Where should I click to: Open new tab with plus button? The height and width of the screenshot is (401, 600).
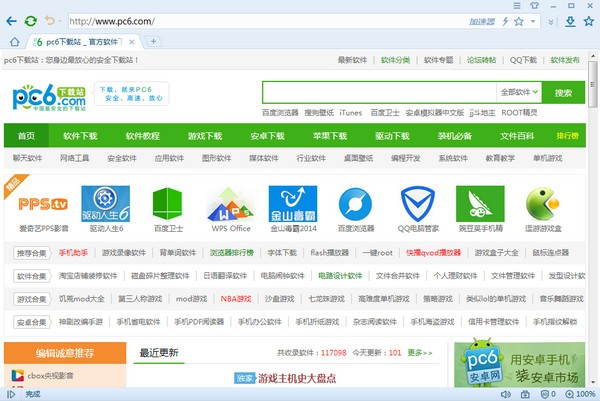[153, 41]
